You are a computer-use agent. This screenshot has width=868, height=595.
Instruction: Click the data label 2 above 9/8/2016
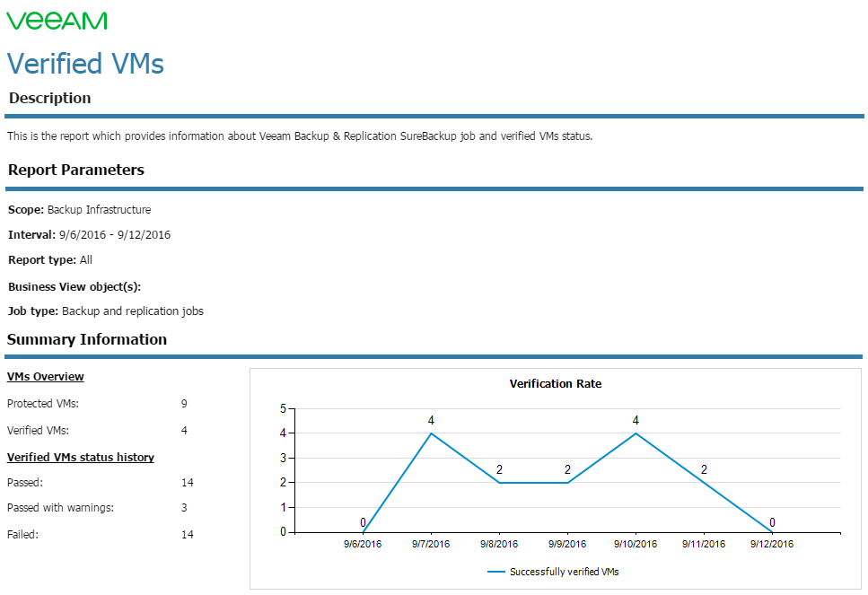499,470
